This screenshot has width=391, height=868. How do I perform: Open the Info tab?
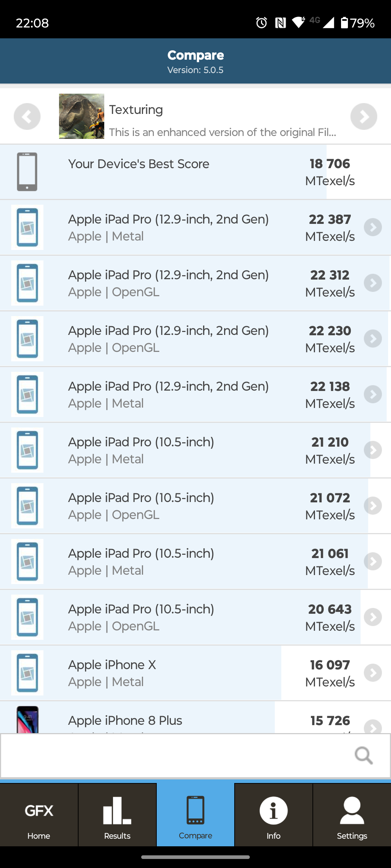tap(273, 814)
